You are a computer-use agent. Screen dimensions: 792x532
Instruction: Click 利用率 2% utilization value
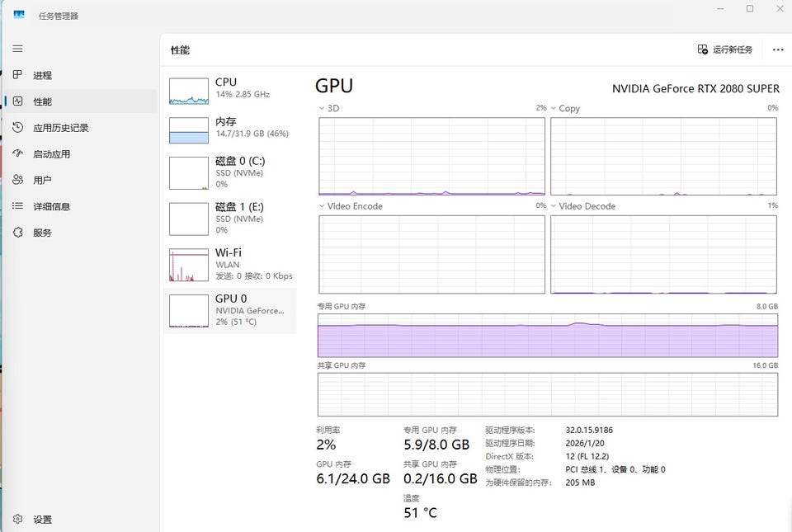(326, 445)
